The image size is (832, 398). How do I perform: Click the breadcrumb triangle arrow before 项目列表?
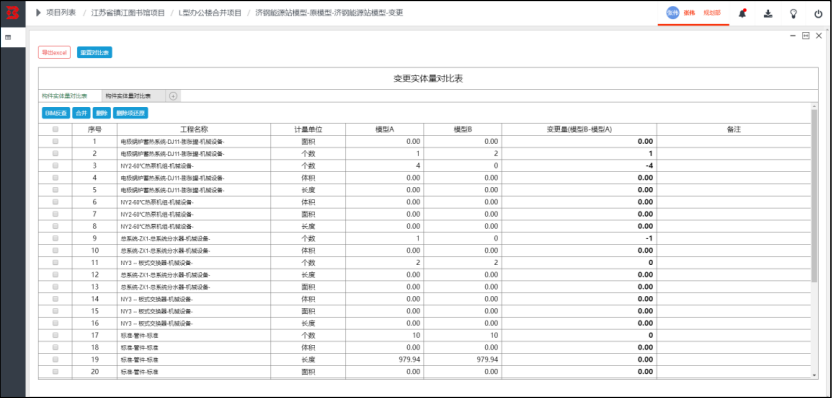(x=38, y=13)
